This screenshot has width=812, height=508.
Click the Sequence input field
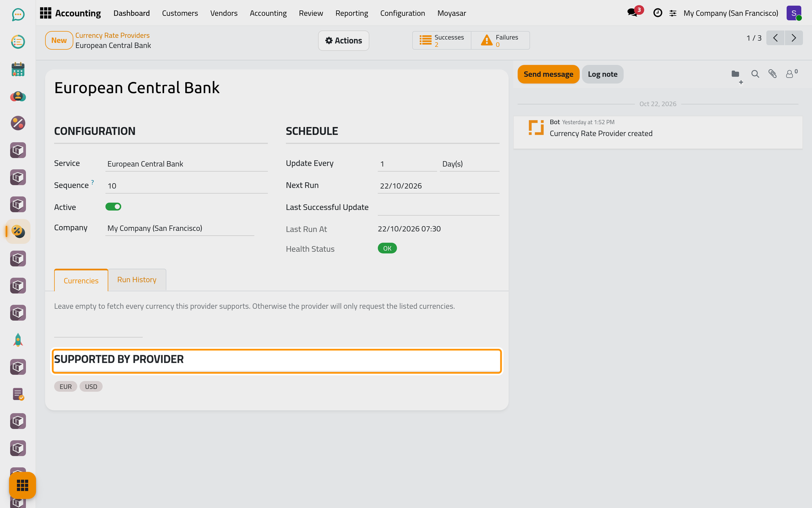click(187, 186)
